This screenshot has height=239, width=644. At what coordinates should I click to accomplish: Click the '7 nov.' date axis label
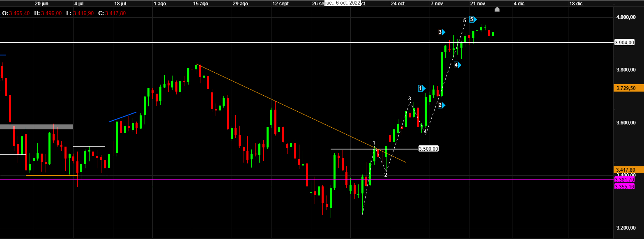pos(438,3)
